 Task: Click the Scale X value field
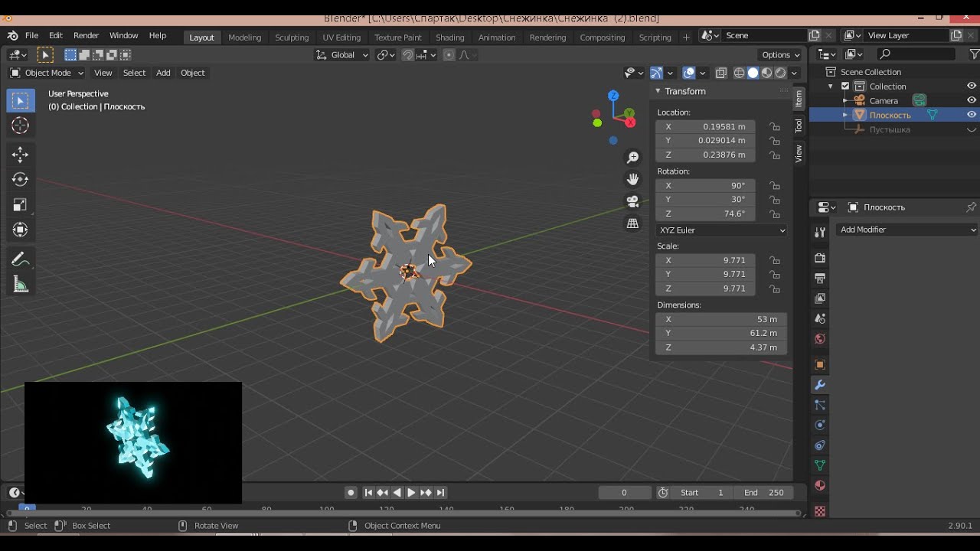pyautogui.click(x=705, y=260)
